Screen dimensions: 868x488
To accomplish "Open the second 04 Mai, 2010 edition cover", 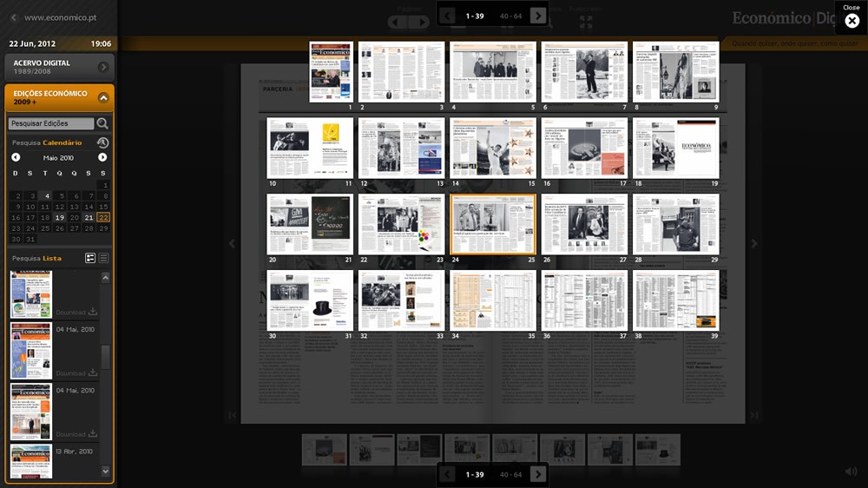I will (x=31, y=412).
